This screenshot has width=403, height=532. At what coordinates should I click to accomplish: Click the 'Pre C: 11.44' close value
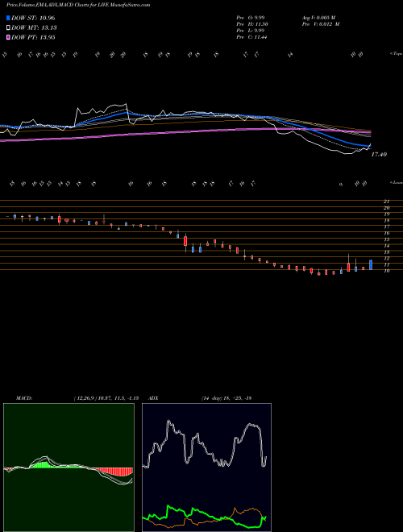[251, 37]
